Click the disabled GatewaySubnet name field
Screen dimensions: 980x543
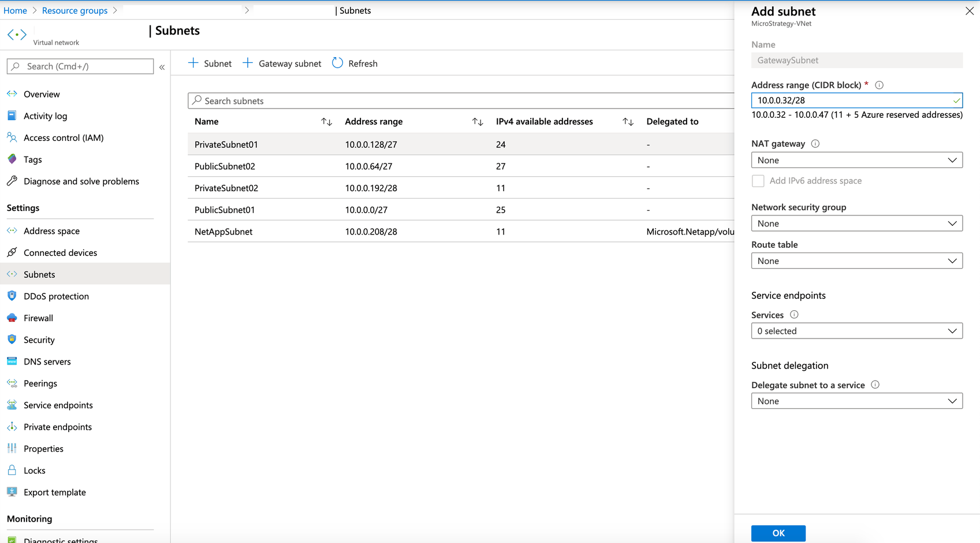856,60
